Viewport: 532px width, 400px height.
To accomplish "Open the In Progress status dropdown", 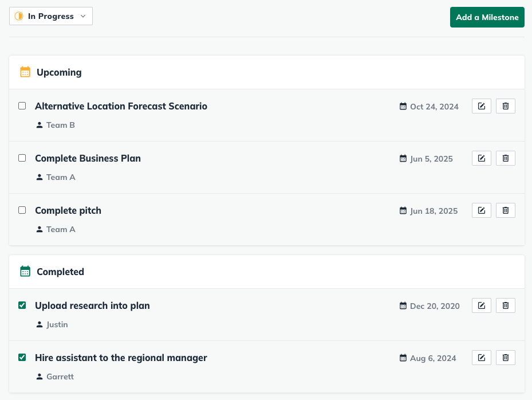I will (51, 17).
